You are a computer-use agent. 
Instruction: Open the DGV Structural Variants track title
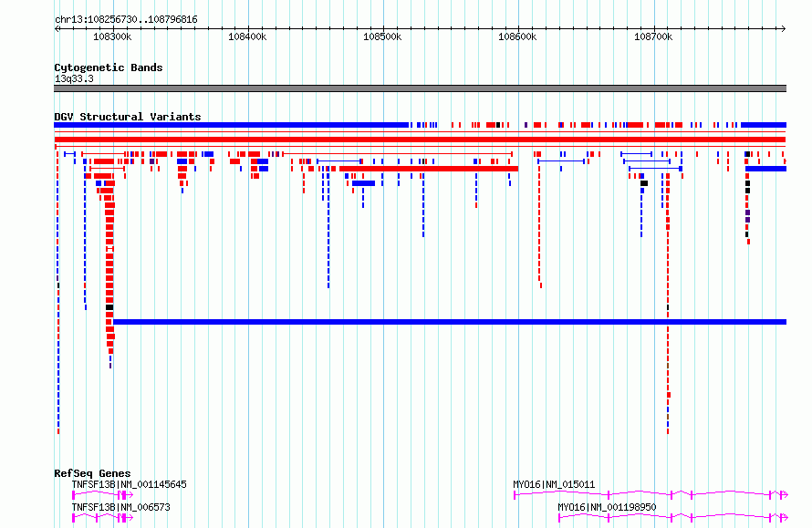pyautogui.click(x=128, y=117)
